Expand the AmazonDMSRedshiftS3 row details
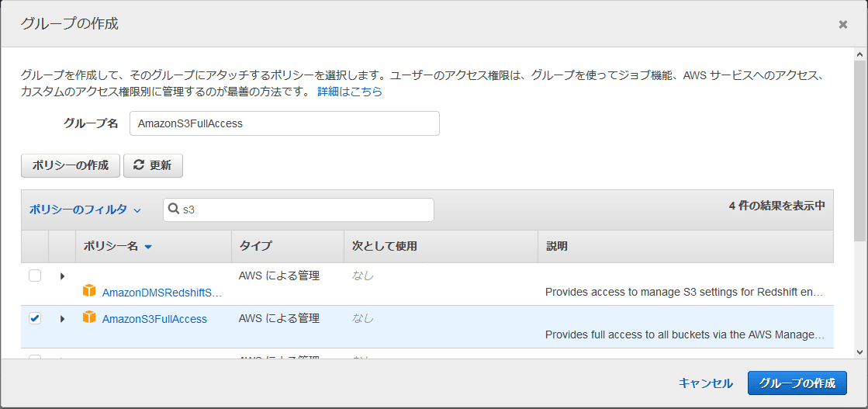The height and width of the screenshot is (409, 868). tap(62, 276)
